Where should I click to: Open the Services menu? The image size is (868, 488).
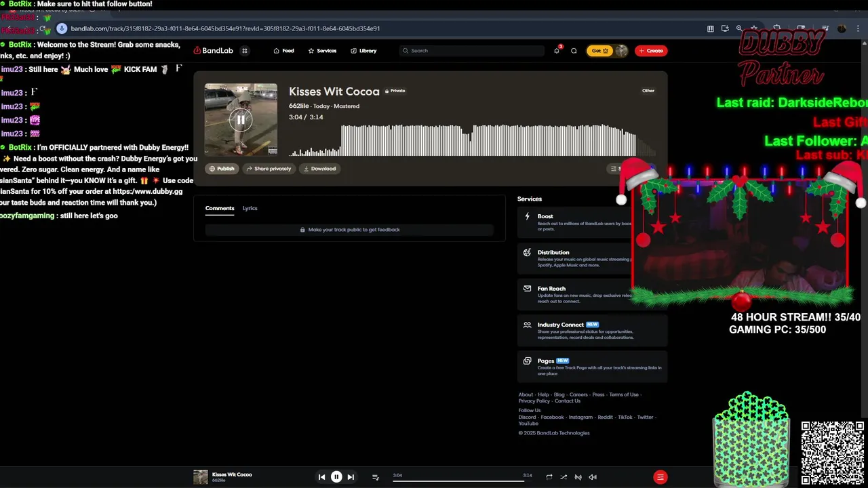point(322,51)
